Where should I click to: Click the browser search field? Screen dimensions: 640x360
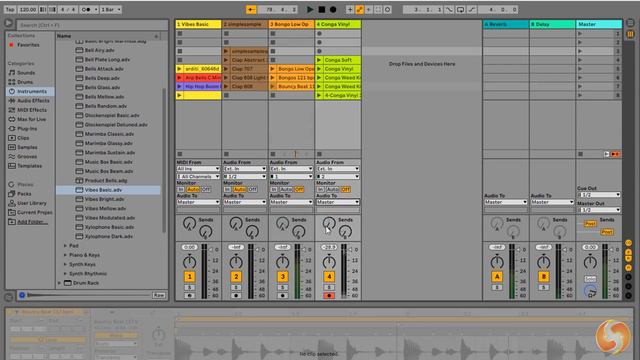pyautogui.click(x=93, y=25)
